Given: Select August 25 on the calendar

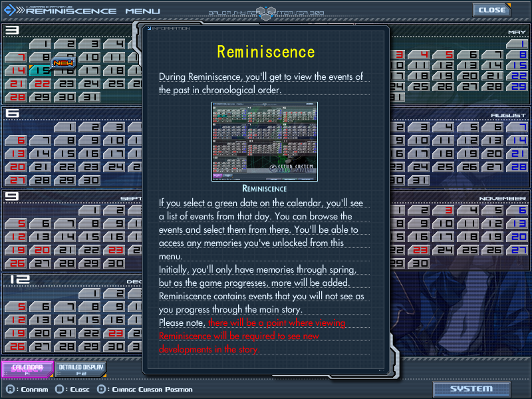Looking at the screenshot, I should (x=443, y=167).
